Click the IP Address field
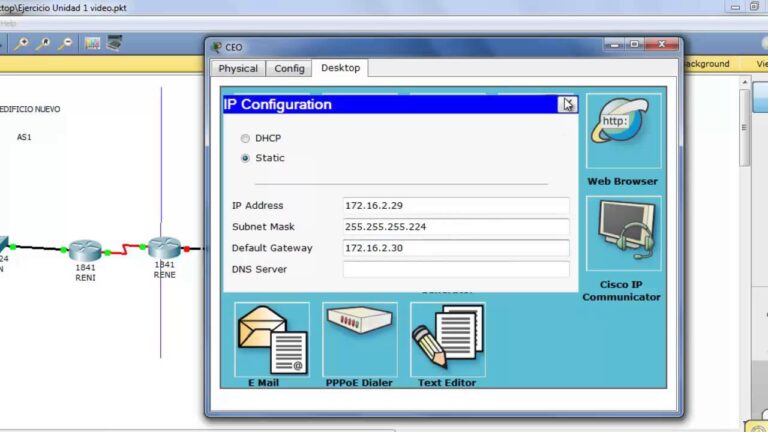This screenshot has width=768, height=432. 455,206
